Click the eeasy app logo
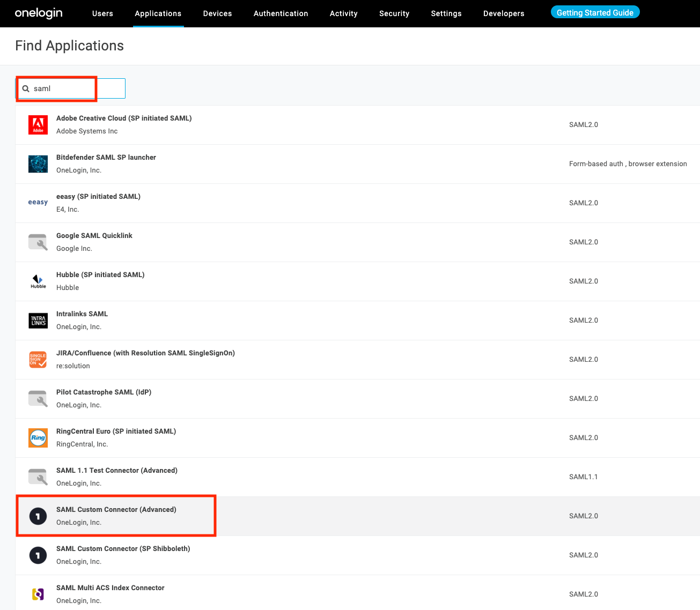This screenshot has width=700, height=610. tap(38, 202)
